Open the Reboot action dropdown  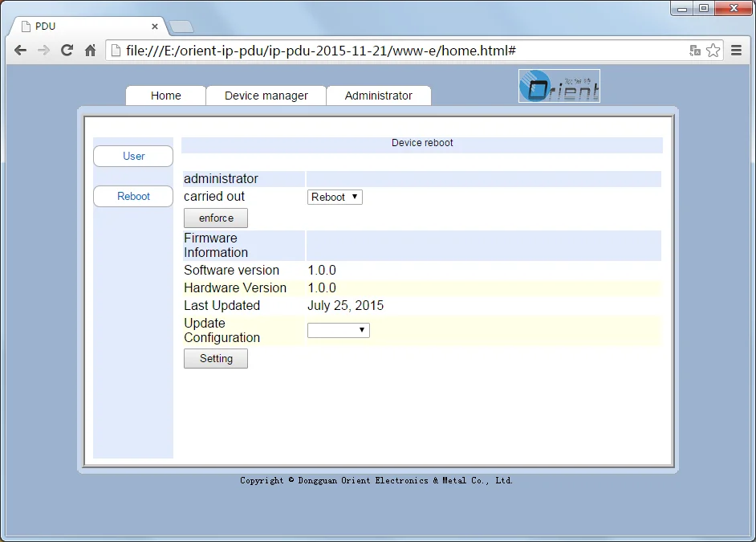[334, 197]
